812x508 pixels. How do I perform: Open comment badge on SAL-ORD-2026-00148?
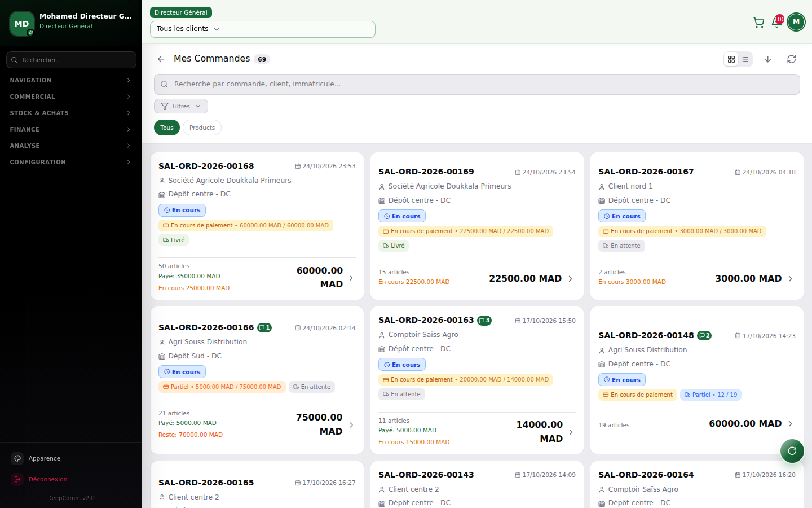click(x=704, y=335)
